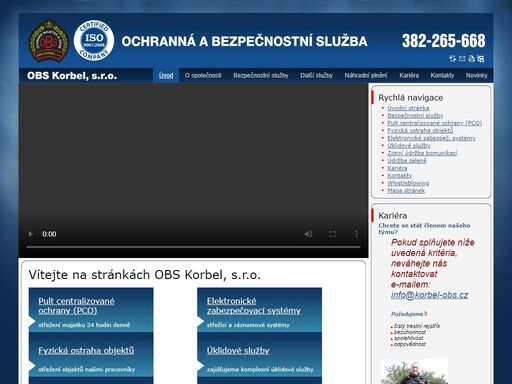Open Elektronické zabezpeč. systémy sidebar link
This screenshot has width=512, height=384.
[x=431, y=138]
